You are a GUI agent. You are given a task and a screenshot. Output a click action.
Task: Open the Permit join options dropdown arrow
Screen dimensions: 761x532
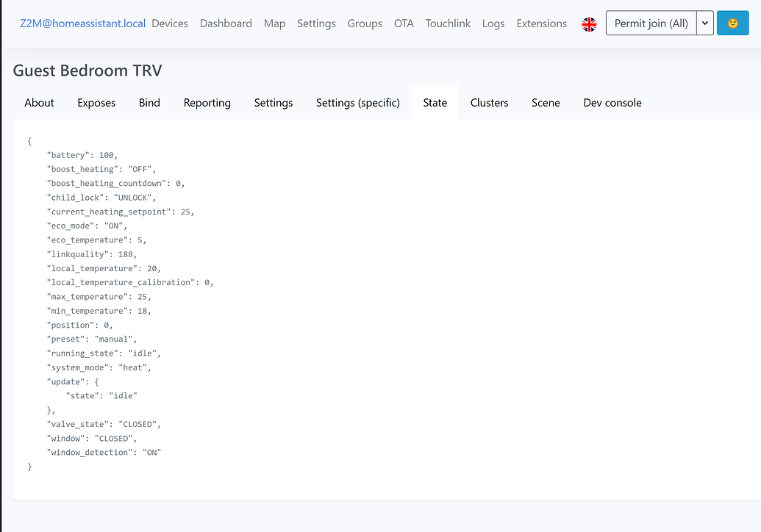coord(704,23)
